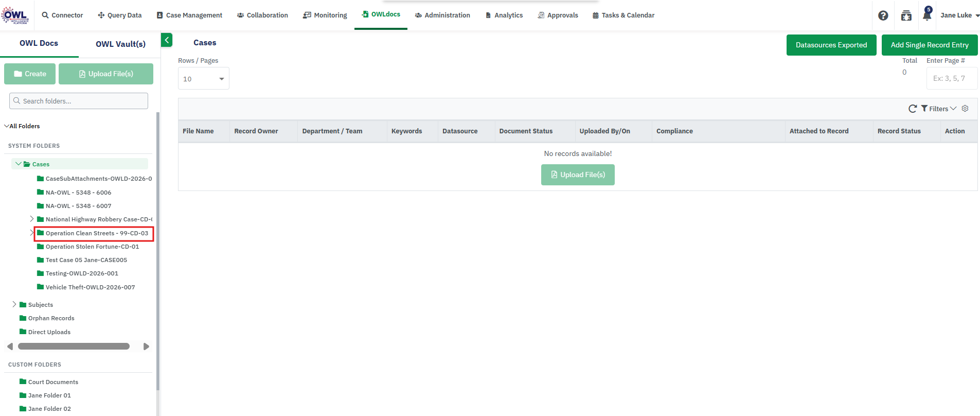Switch to the OWL Vault(s) tab

(x=120, y=44)
